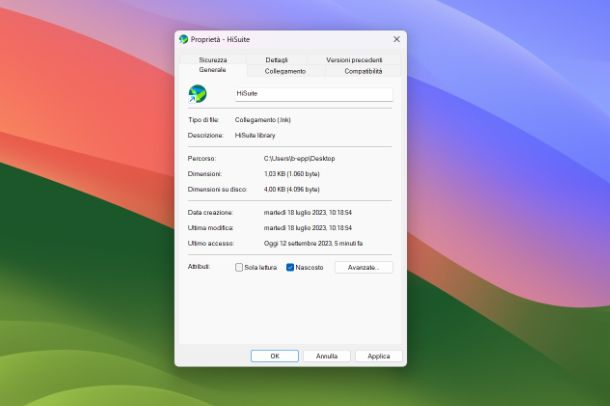
Task: Click the HiSuite name input field
Action: point(314,94)
